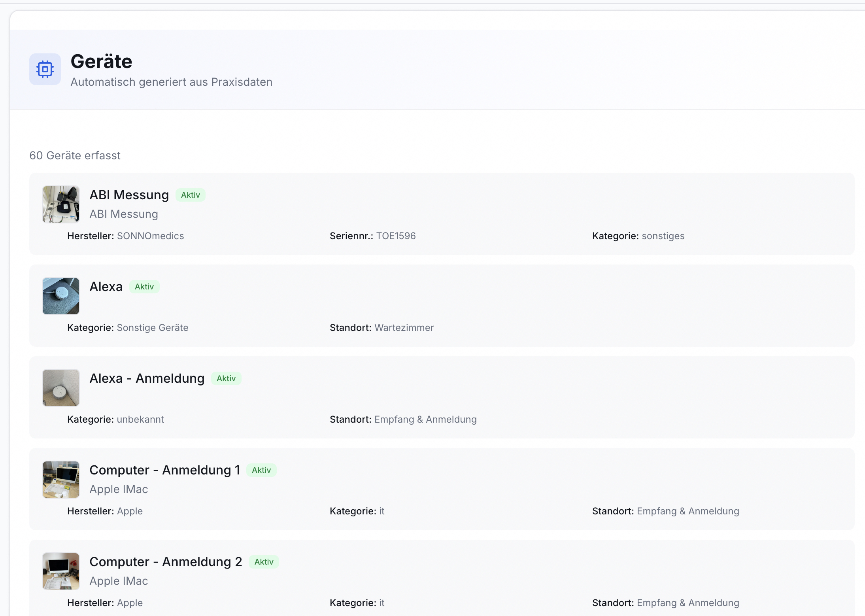Select the ABI Messung device title
865x616 pixels.
click(129, 195)
